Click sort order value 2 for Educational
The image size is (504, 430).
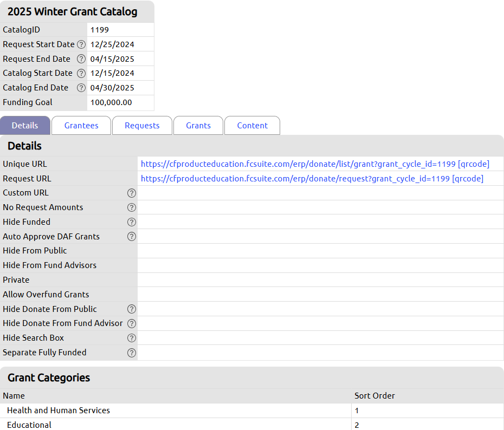click(x=357, y=425)
